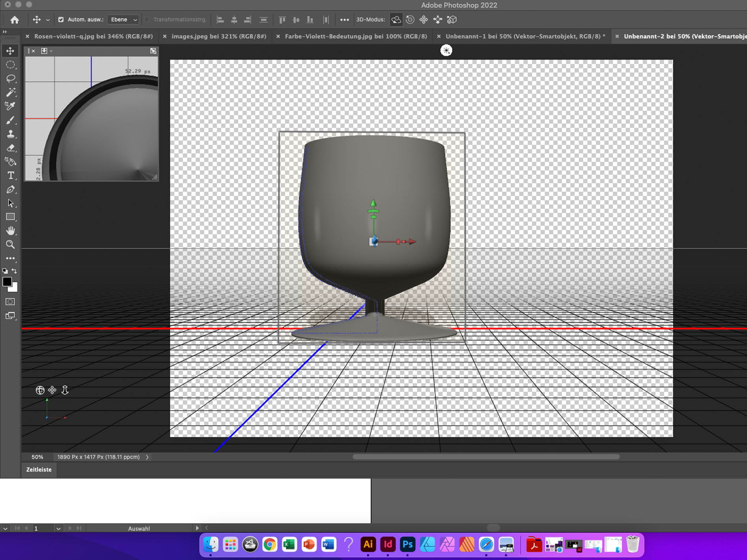The width and height of the screenshot is (747, 560).
Task: Select the Zoom tool
Action: coord(11,245)
